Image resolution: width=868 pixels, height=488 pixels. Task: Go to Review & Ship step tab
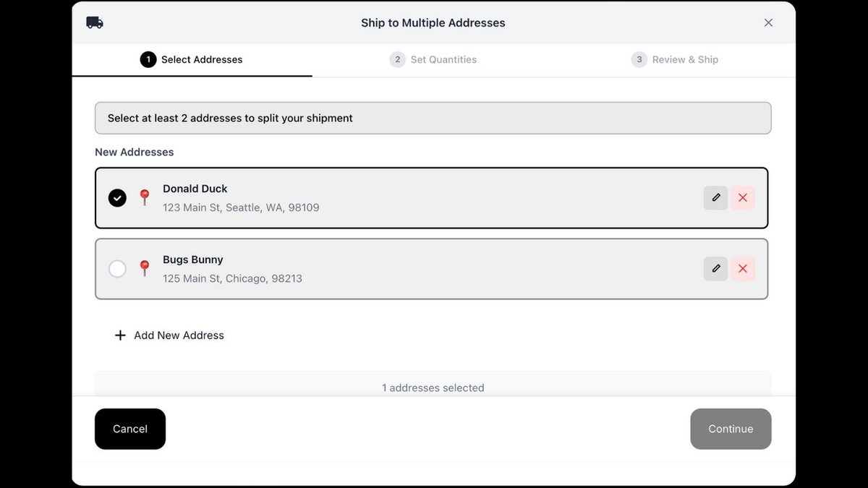[674, 59]
